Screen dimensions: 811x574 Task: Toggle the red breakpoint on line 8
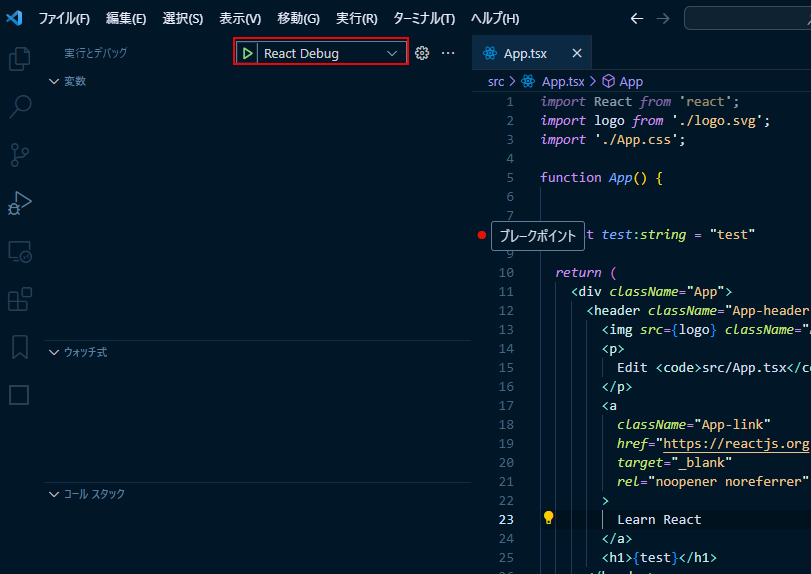(482, 235)
